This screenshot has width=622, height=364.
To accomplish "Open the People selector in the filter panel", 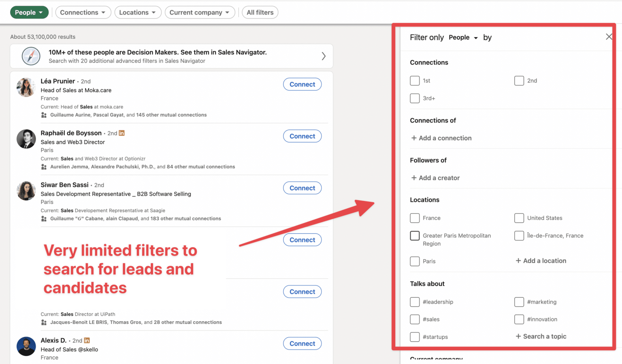I will click(463, 37).
